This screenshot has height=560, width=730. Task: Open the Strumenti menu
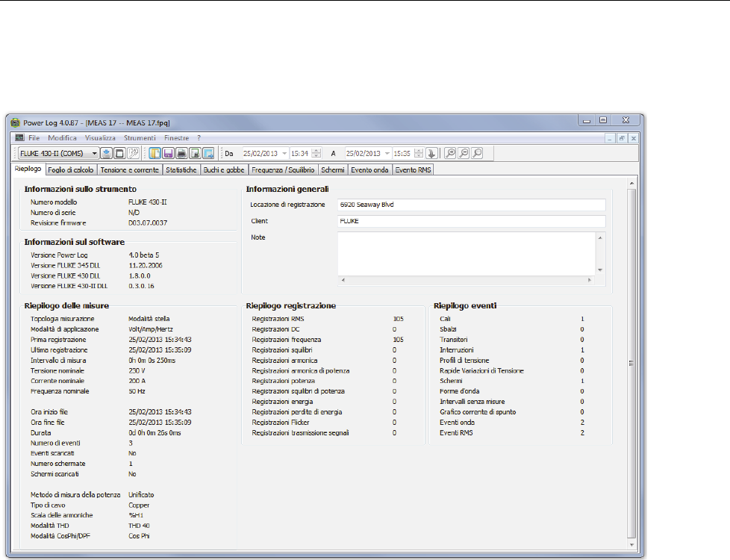coord(140,138)
